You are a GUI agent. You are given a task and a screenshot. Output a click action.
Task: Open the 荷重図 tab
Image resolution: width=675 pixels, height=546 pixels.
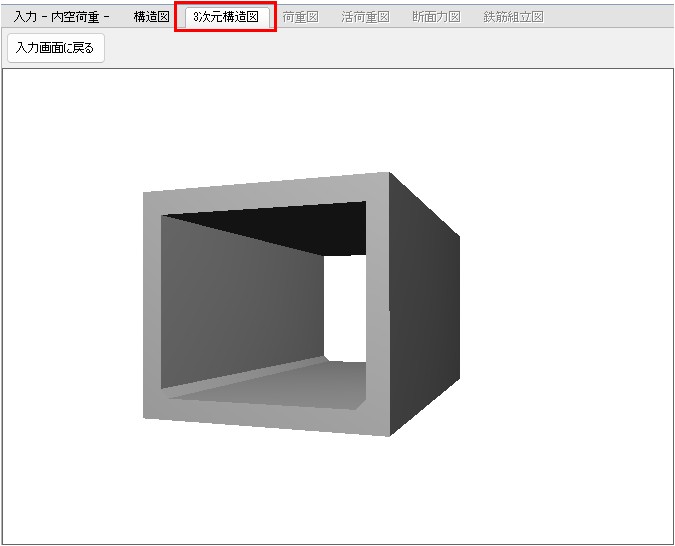pyautogui.click(x=300, y=17)
